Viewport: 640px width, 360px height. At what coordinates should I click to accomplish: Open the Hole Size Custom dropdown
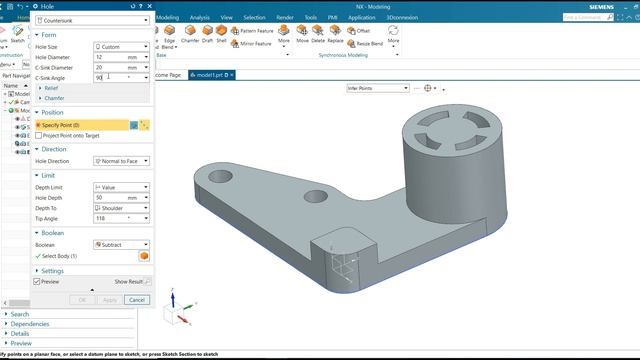tap(121, 47)
